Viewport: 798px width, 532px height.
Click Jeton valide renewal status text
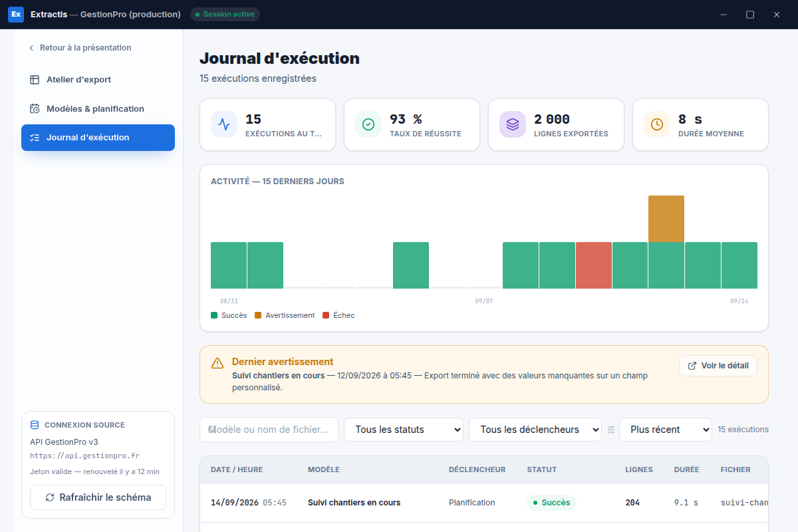click(x=94, y=471)
